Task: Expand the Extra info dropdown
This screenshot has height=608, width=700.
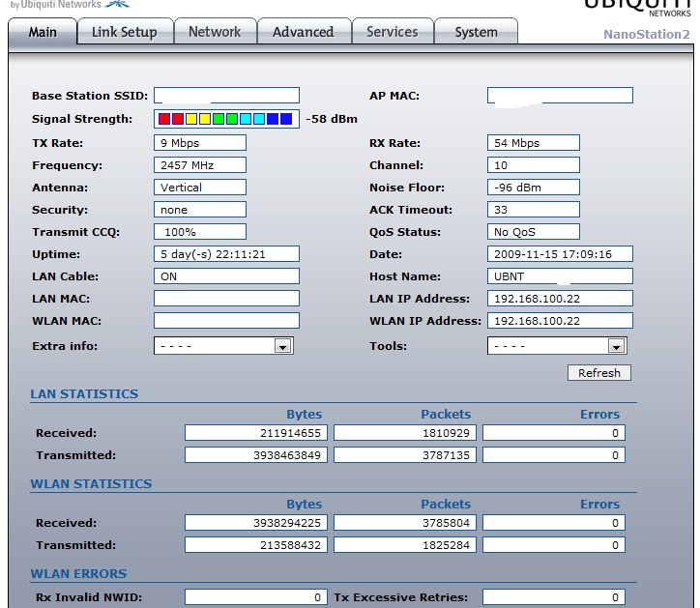Action: click(x=223, y=345)
